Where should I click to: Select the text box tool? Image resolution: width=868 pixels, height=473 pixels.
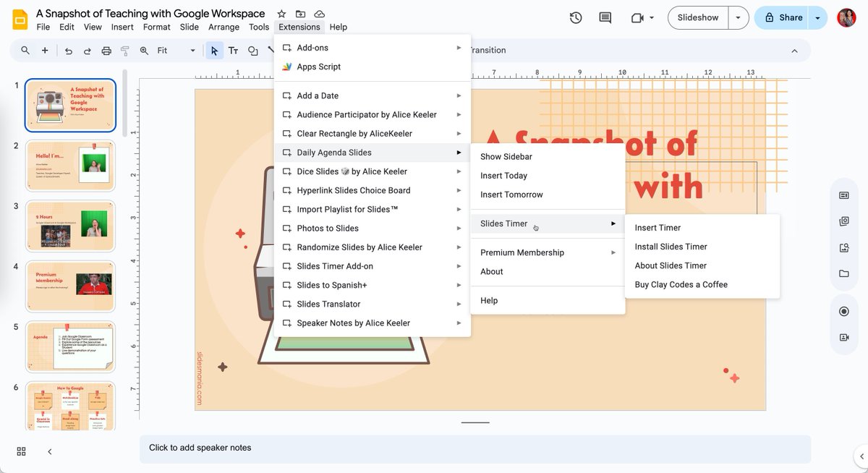233,51
